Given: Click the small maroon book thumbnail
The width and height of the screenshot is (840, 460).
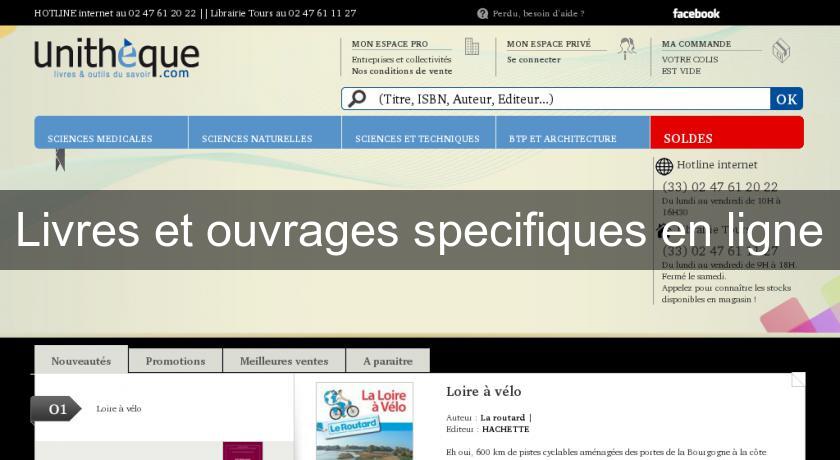Looking at the screenshot, I should [x=243, y=451].
